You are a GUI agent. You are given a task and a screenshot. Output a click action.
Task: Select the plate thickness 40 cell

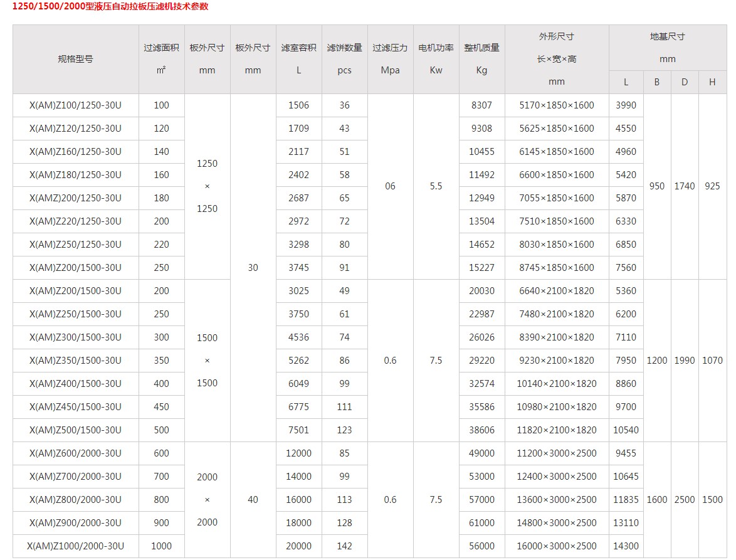253,500
